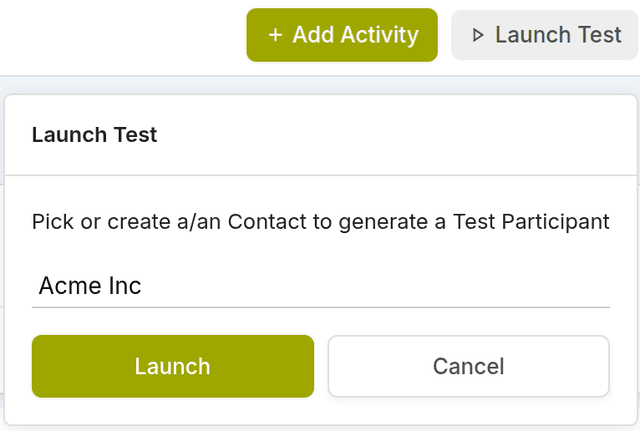
Task: Open Launch Test from the top toolbar
Action: 545,35
